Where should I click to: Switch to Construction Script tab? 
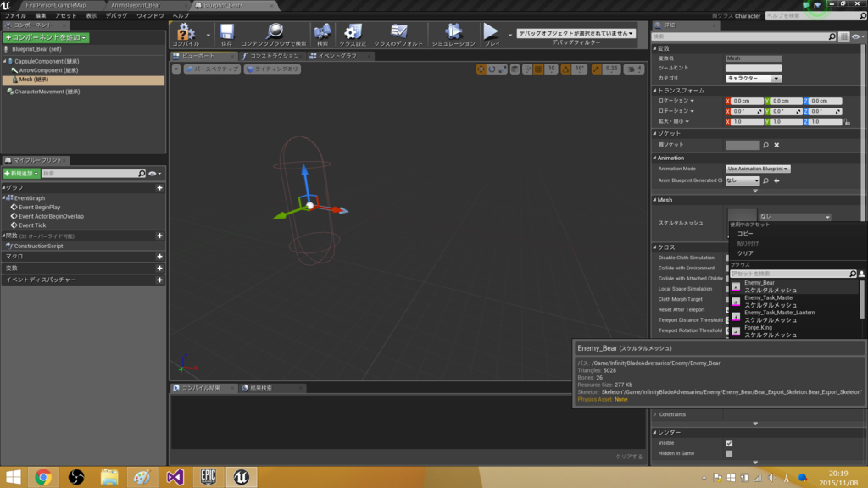click(x=274, y=56)
